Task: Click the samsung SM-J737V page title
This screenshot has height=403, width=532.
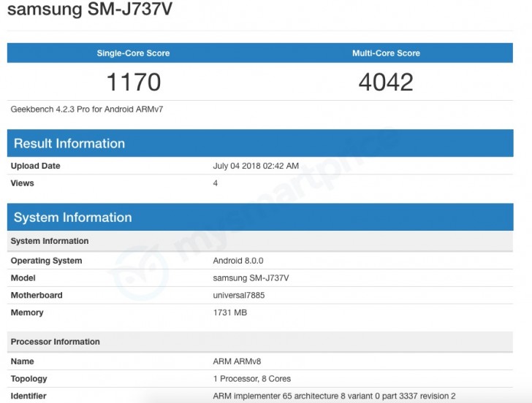Action: [x=90, y=9]
